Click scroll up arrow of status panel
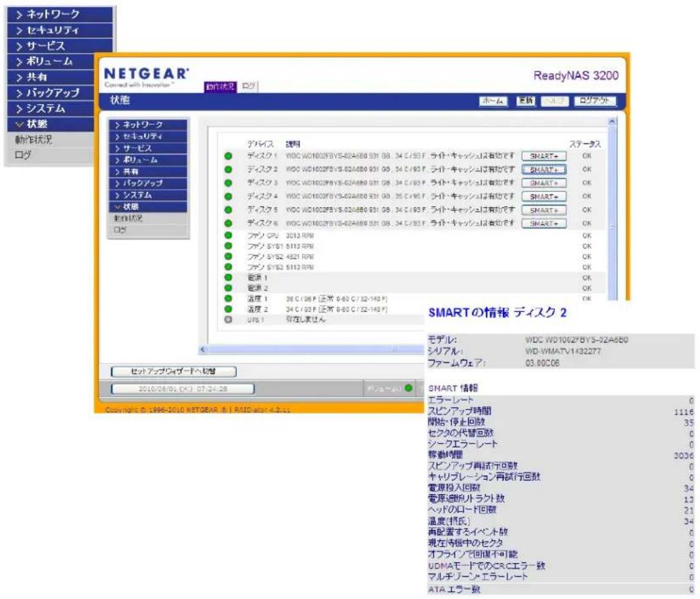 612,121
